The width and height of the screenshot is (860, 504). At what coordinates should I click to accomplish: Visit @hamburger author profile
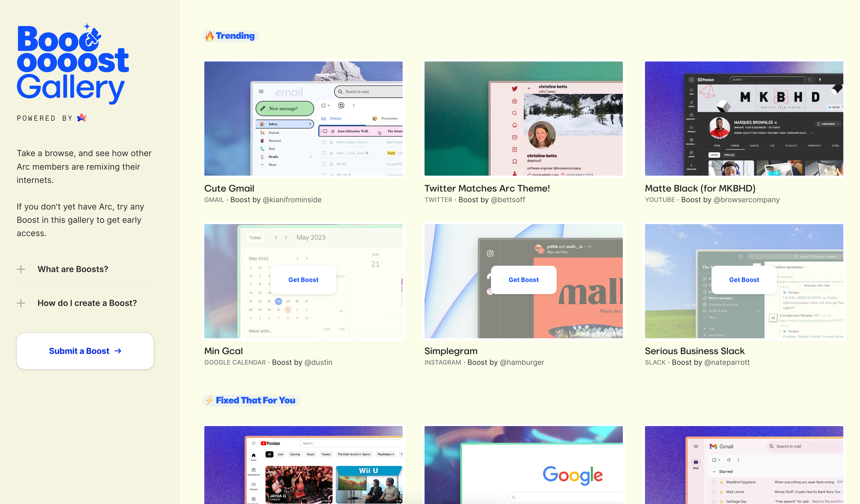(x=522, y=362)
